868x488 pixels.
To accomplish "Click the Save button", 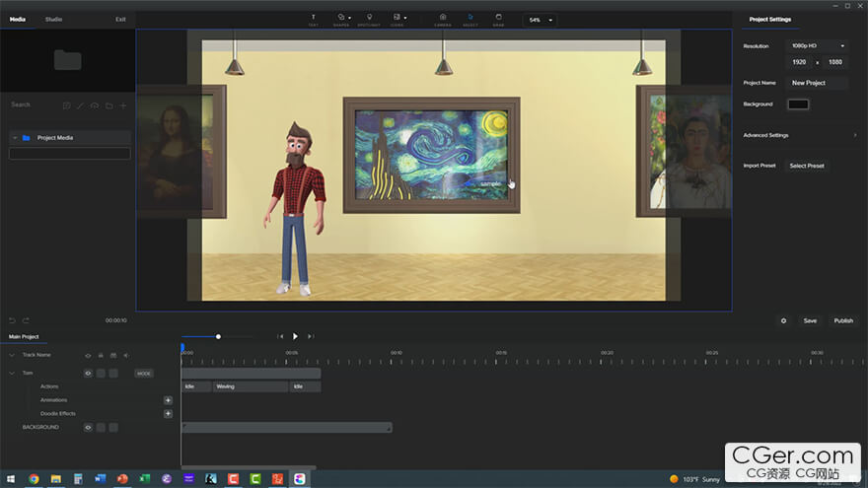I will coord(810,321).
